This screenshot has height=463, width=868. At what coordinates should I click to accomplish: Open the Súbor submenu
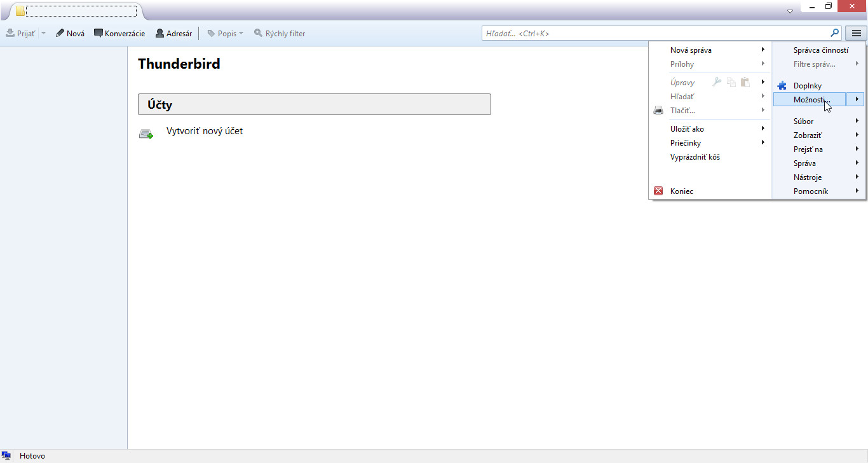pyautogui.click(x=819, y=121)
